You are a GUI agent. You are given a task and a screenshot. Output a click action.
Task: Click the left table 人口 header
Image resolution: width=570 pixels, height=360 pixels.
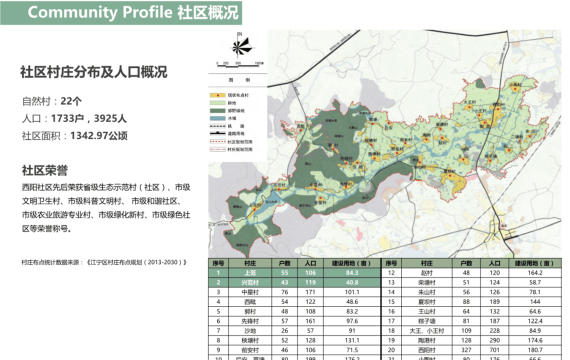click(x=310, y=263)
